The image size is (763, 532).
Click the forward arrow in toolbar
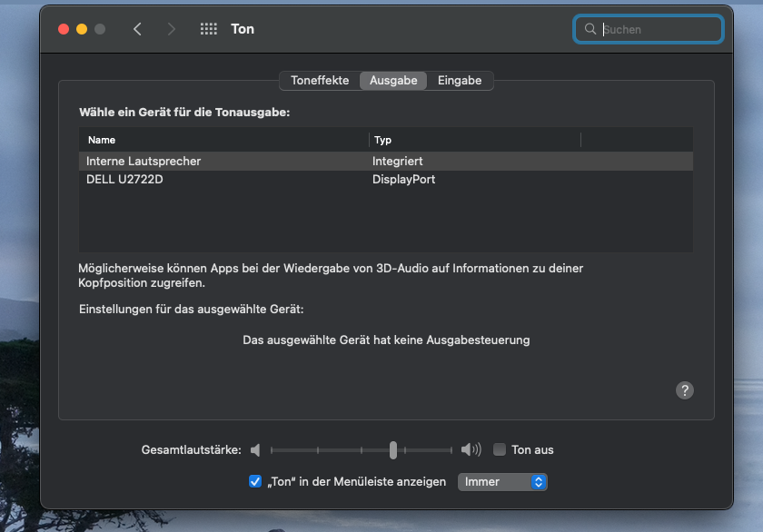point(172,29)
